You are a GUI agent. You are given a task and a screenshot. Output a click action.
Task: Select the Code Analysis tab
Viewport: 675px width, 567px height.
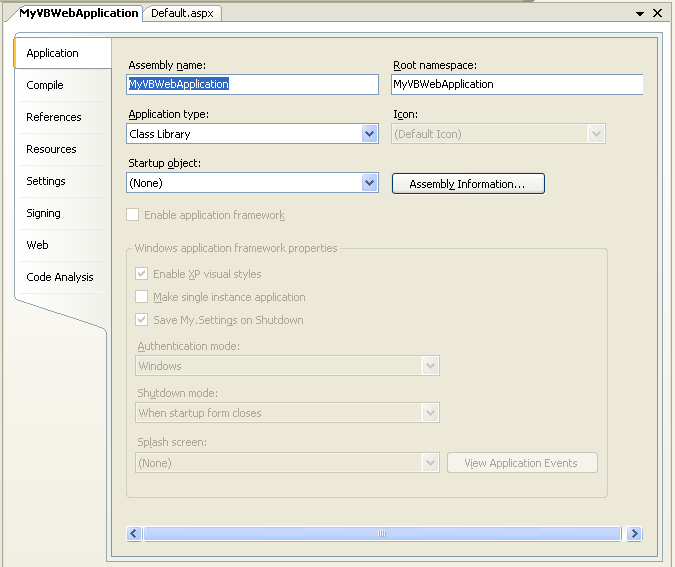[x=60, y=277]
